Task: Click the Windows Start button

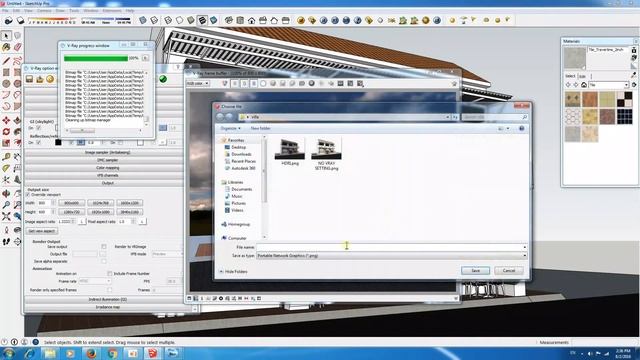Action: pos(9,353)
